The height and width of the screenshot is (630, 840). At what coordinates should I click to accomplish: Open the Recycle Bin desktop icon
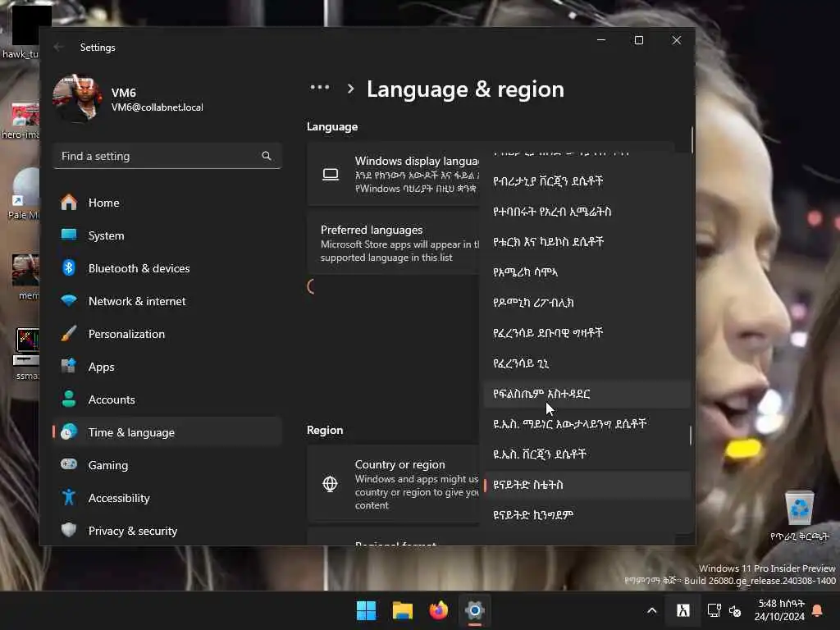click(x=799, y=515)
